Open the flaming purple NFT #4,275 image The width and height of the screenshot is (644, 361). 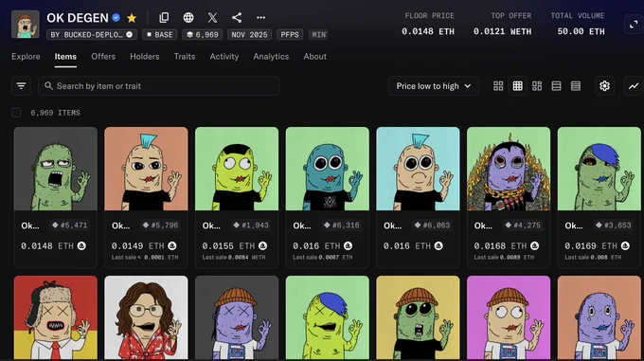point(509,169)
